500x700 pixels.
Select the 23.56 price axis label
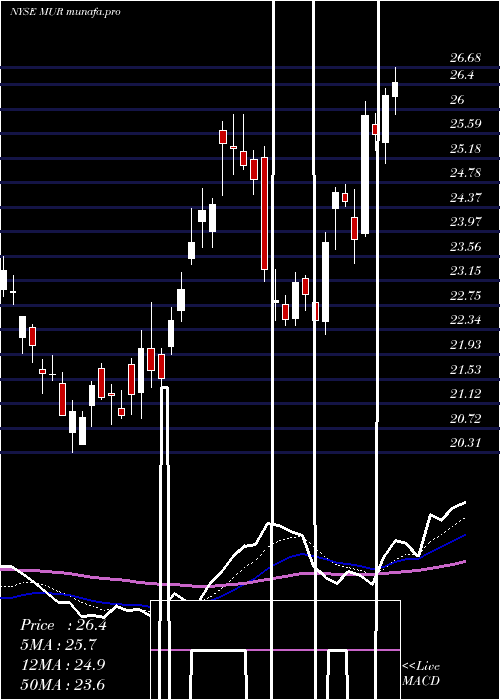pyautogui.click(x=466, y=246)
